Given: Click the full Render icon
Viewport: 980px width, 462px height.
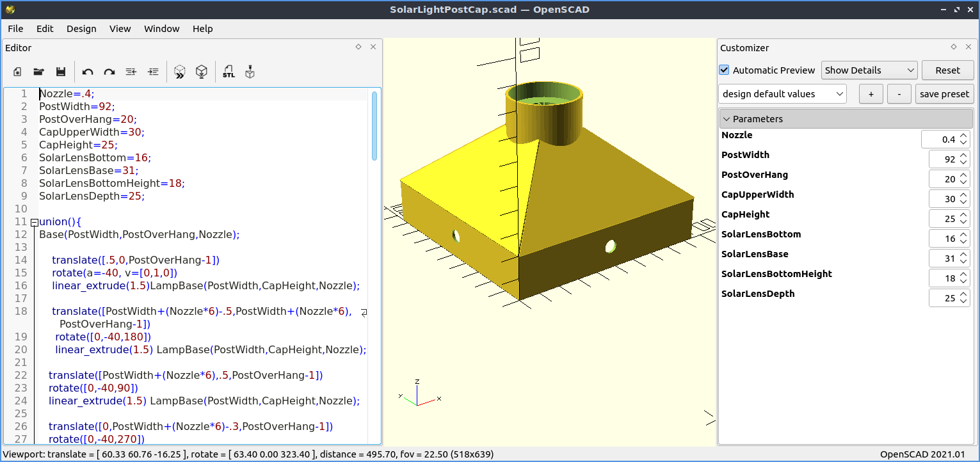Looking at the screenshot, I should click(x=202, y=72).
